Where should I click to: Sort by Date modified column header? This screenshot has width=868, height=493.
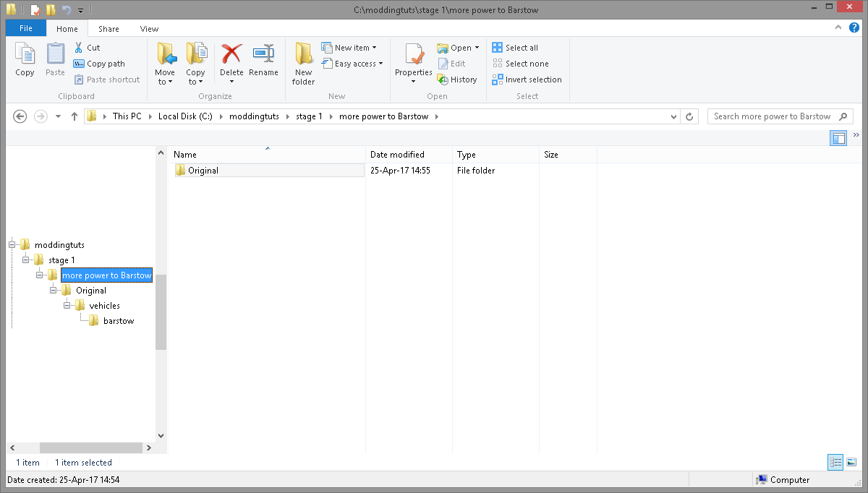click(x=409, y=155)
